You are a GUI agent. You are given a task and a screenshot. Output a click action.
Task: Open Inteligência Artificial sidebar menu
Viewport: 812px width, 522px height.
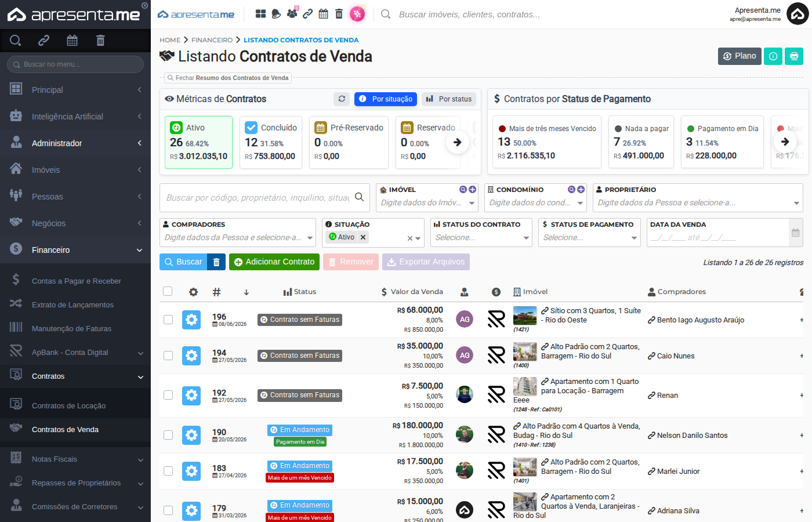(75, 117)
